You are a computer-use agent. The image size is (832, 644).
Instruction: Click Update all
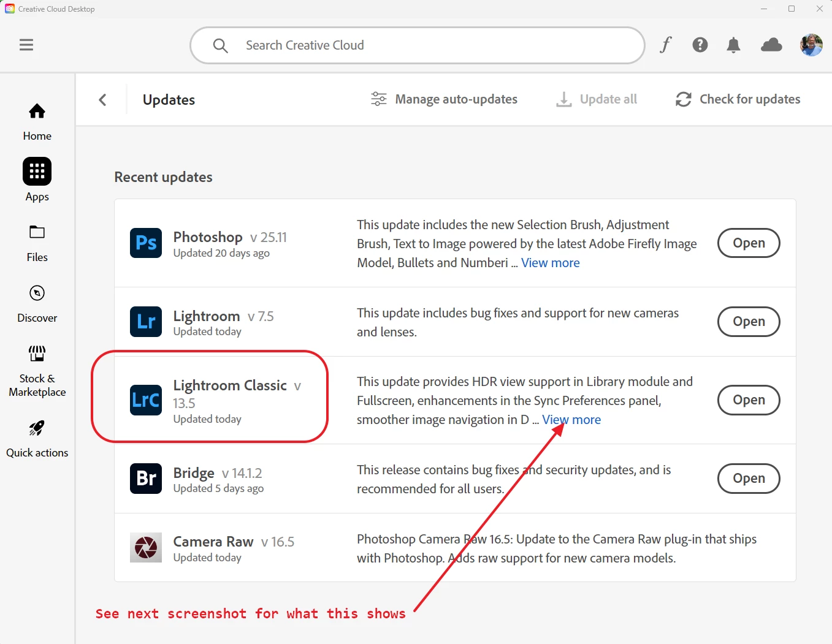(597, 99)
